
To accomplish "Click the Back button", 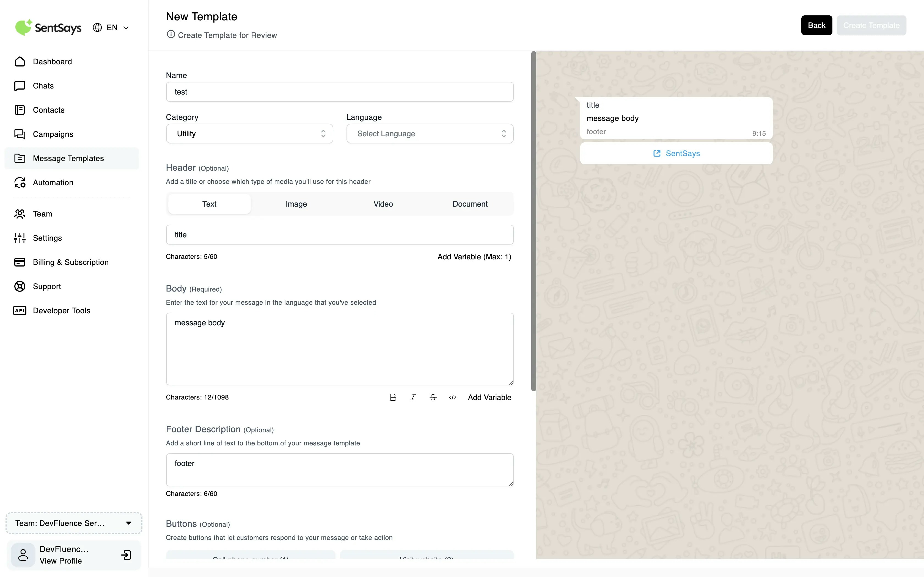I will (816, 25).
